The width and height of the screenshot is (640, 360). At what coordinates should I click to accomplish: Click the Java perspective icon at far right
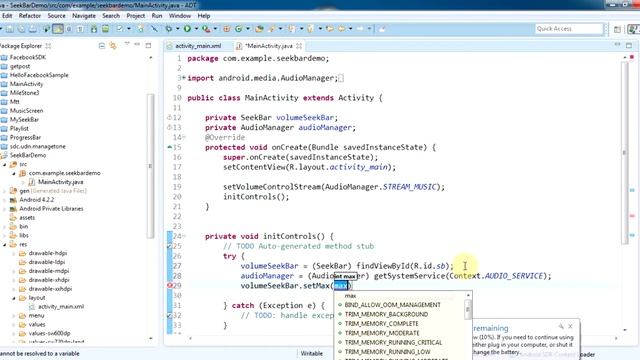point(633,29)
